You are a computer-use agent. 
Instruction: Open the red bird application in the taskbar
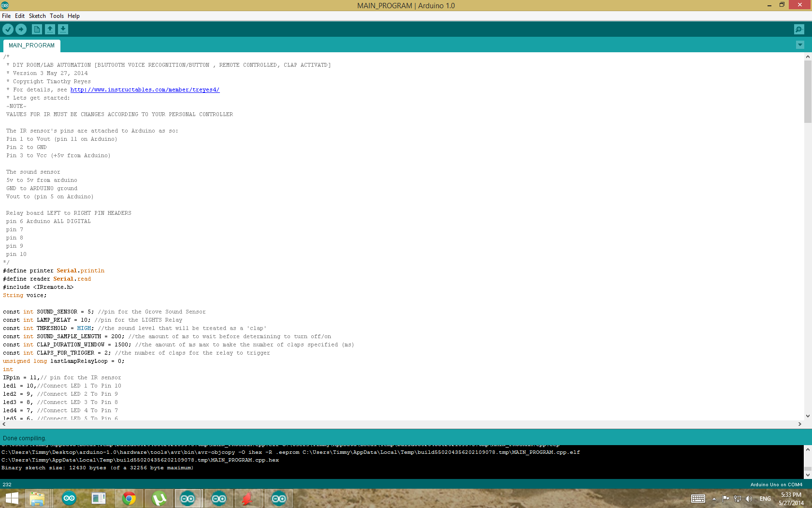[247, 498]
